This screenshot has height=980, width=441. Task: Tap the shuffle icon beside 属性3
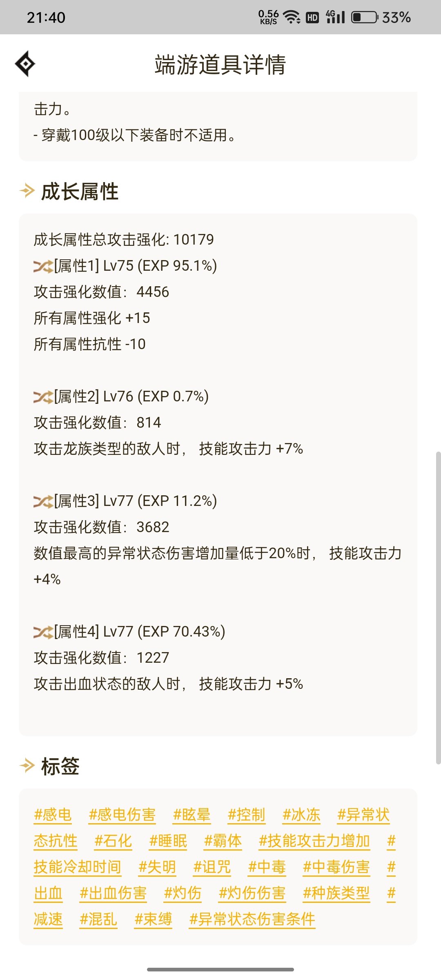click(43, 502)
